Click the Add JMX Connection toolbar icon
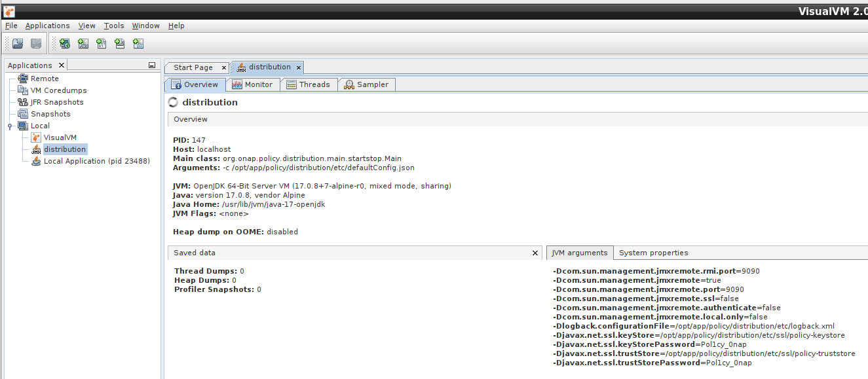The height and width of the screenshot is (379, 868). coord(83,44)
